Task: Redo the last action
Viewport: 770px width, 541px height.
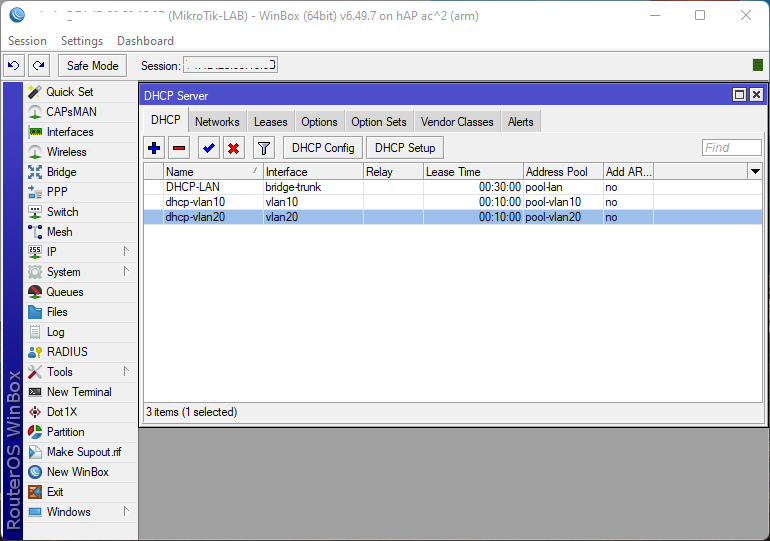Action: point(39,66)
